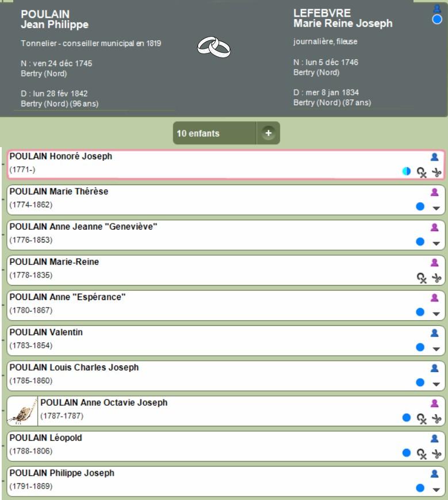Click scissors icon on Léopold row
The width and height of the screenshot is (448, 500).
[x=436, y=454]
